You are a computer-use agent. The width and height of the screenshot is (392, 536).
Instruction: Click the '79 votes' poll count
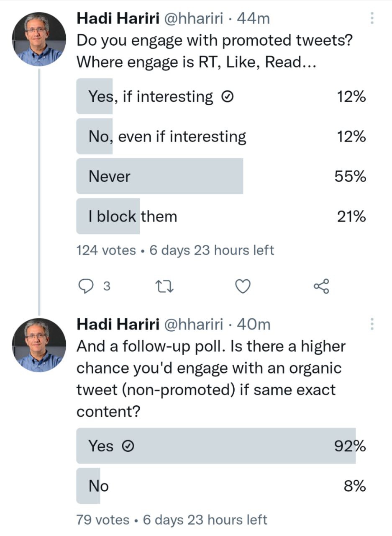[103, 520]
